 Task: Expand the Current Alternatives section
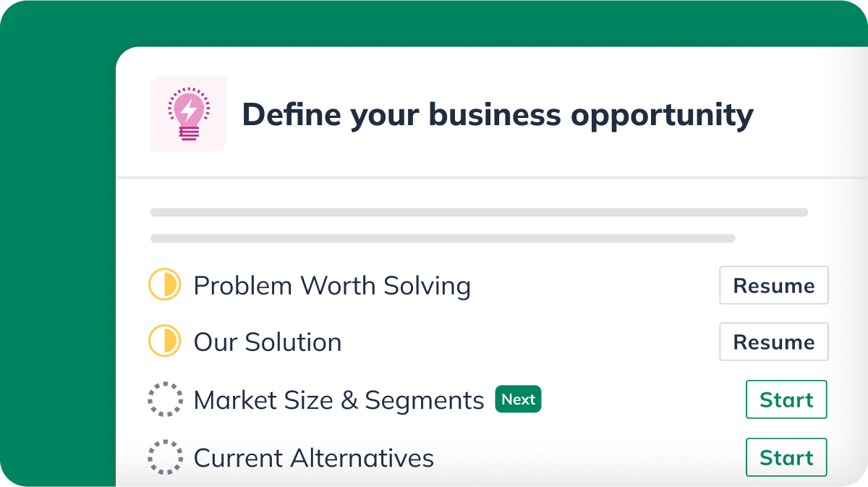tap(313, 457)
